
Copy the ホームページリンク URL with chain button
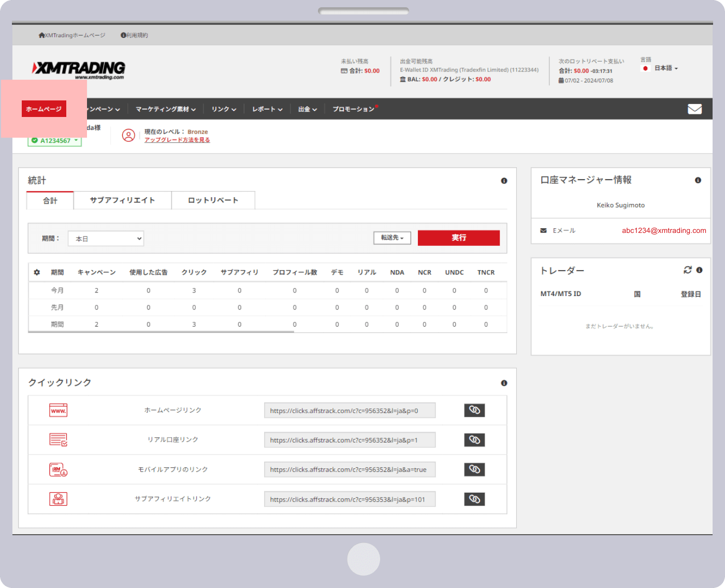click(x=474, y=410)
